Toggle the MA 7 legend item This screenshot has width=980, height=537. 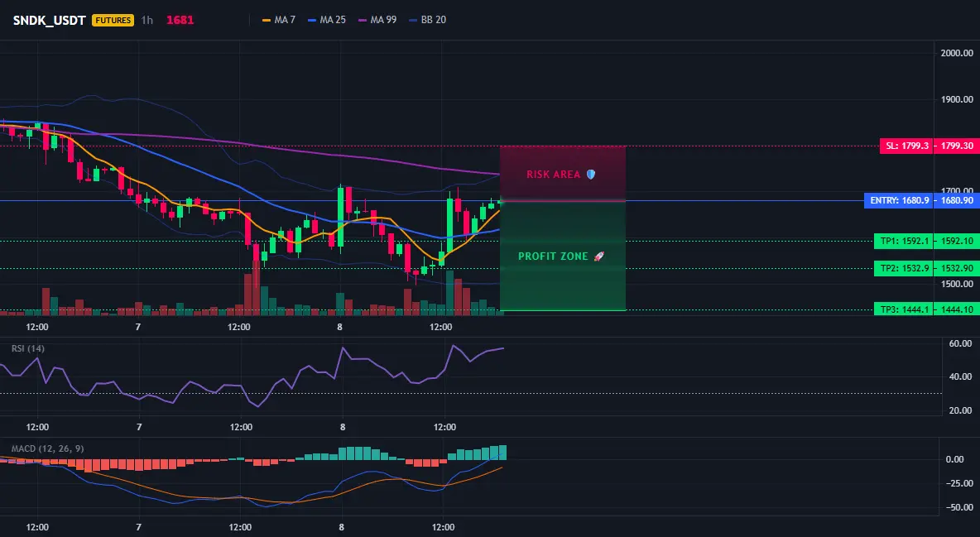[279, 20]
